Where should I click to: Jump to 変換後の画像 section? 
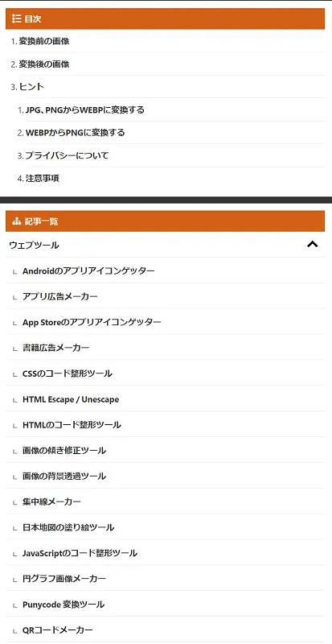click(x=44, y=64)
